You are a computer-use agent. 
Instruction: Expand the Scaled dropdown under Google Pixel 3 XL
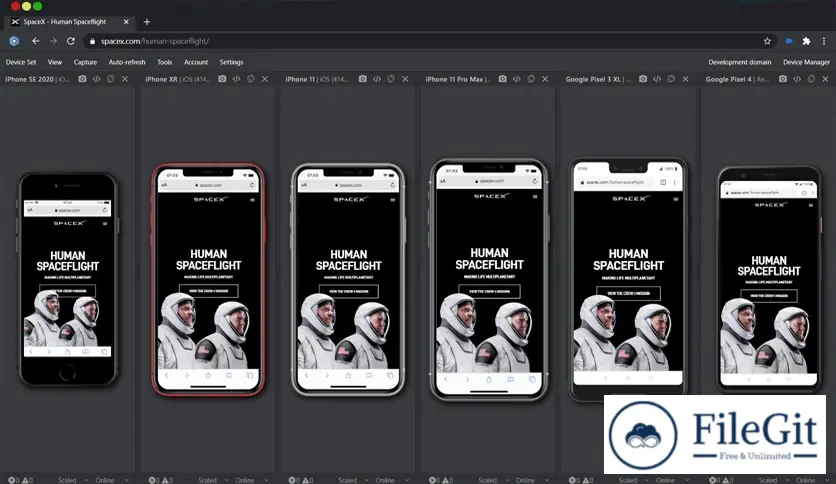(x=634, y=480)
